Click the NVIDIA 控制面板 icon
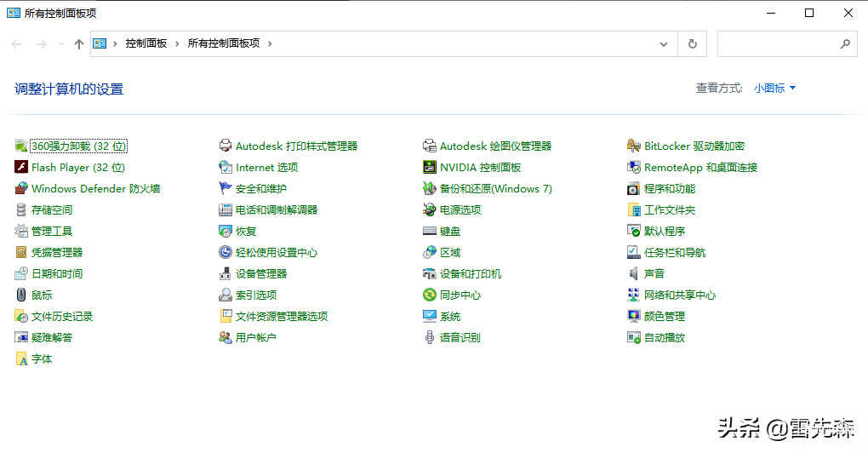 [430, 168]
